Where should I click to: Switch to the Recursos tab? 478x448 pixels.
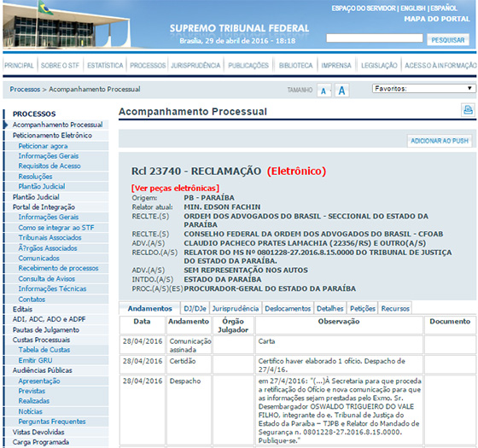(395, 308)
